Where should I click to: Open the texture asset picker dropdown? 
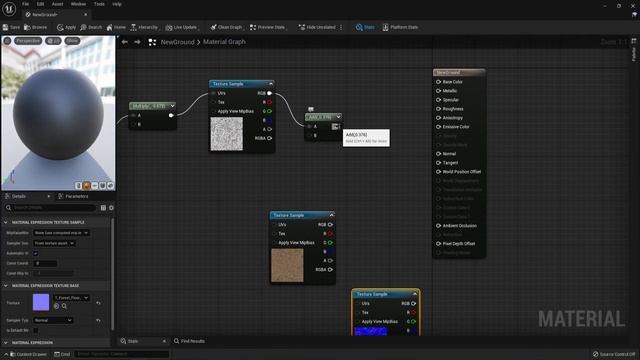(71, 298)
